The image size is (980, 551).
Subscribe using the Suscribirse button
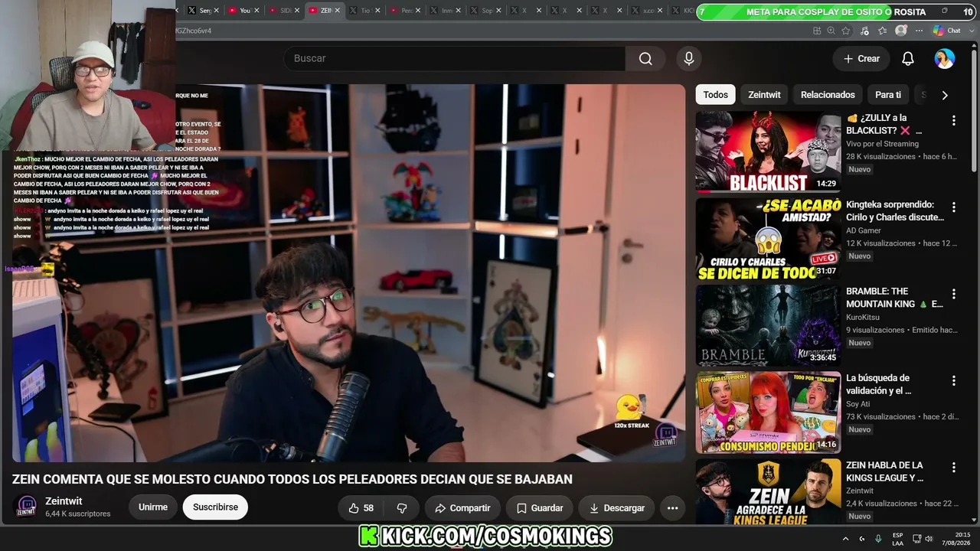(x=215, y=507)
